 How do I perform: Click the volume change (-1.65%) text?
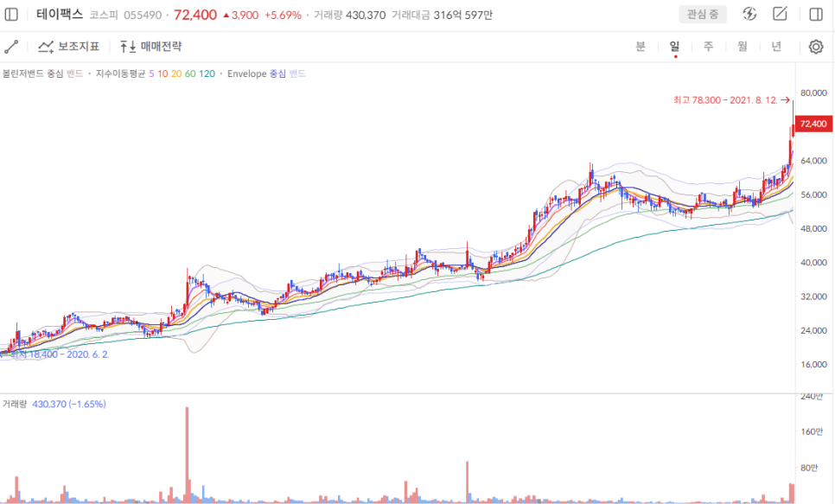[88, 404]
